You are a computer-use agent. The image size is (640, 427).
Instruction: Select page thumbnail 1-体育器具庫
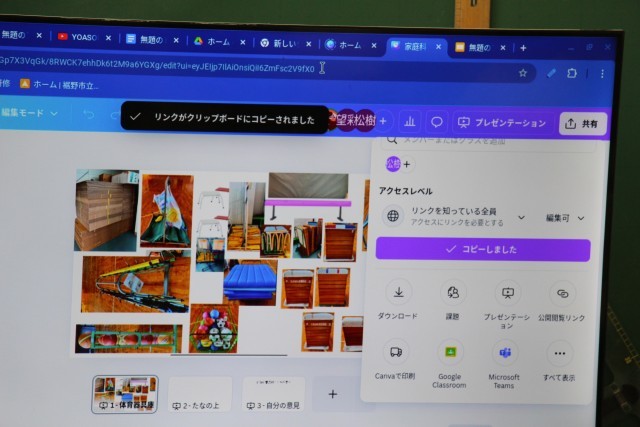(x=124, y=394)
